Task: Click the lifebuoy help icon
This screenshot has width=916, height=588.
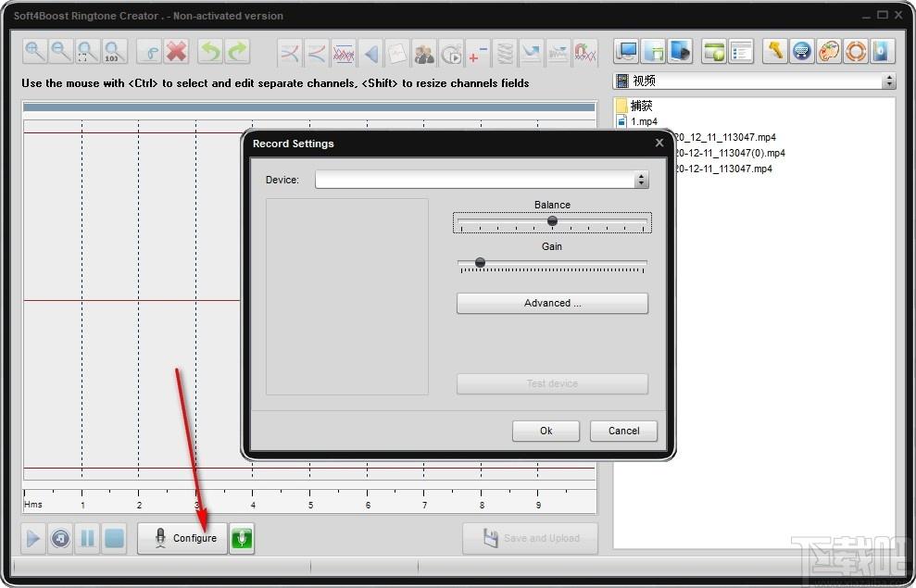Action: [x=855, y=52]
